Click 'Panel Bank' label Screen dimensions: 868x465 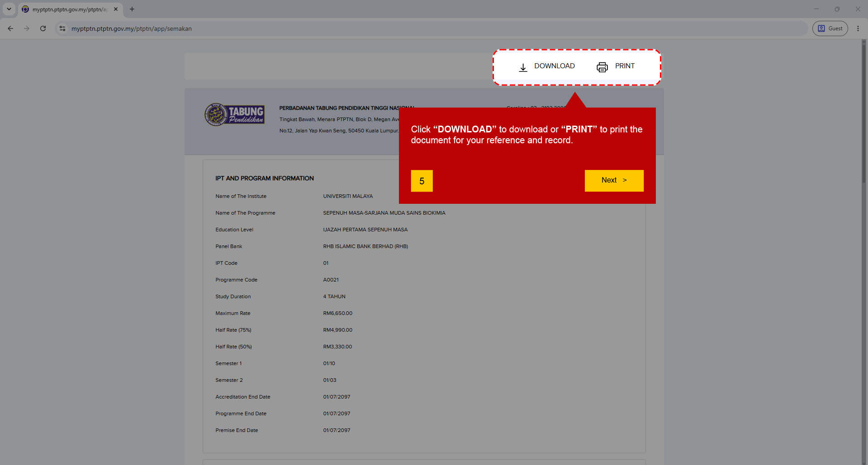pyautogui.click(x=228, y=246)
